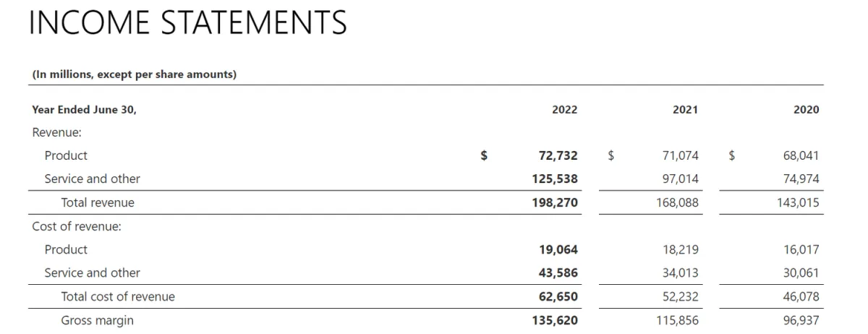Click the INCOME STATEMENTS heading
The height and width of the screenshot is (334, 868).
tap(188, 23)
